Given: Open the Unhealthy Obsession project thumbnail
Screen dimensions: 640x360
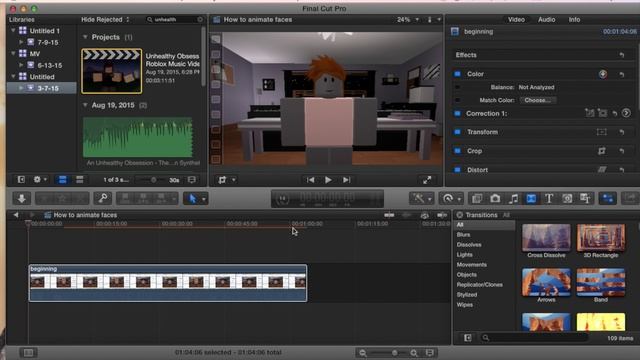Looking at the screenshot, I should tap(112, 71).
